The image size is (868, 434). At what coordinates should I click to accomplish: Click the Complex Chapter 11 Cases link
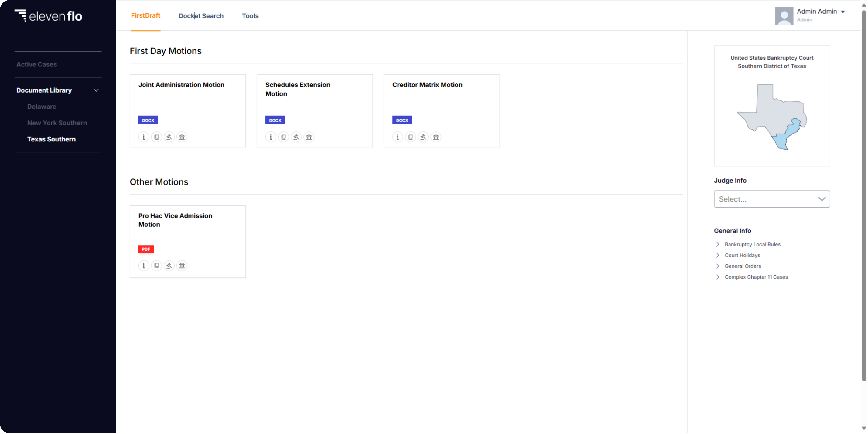click(x=756, y=276)
